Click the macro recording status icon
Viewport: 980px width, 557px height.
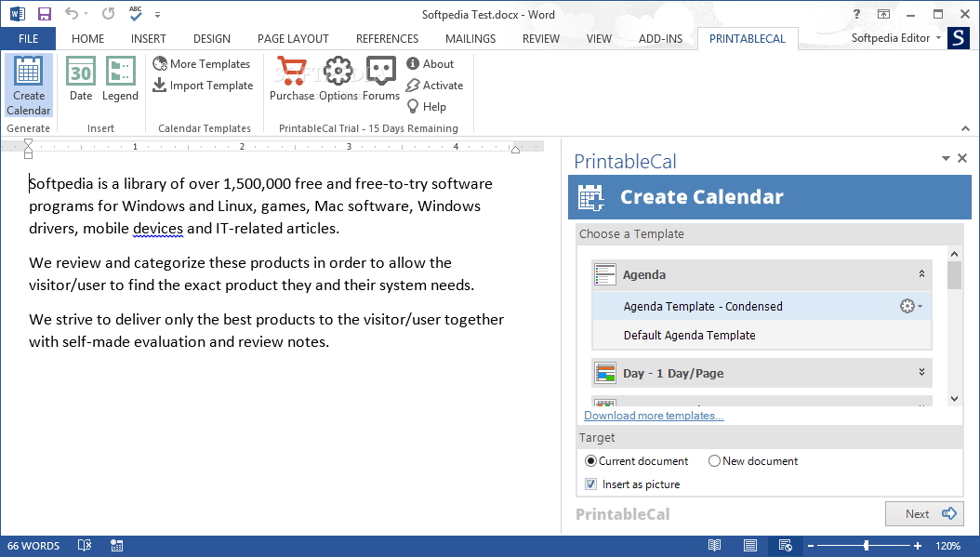pyautogui.click(x=117, y=546)
